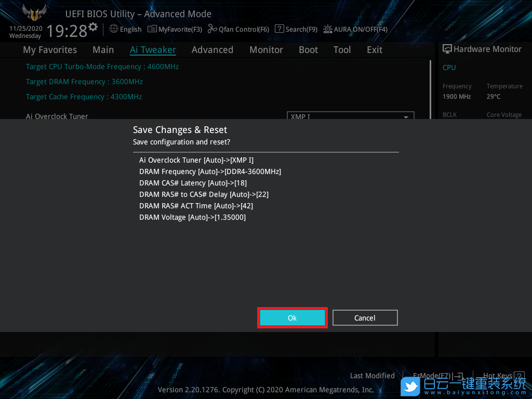Viewport: 532px width, 399px height.
Task: Click the globe language icon
Action: coord(114,29)
